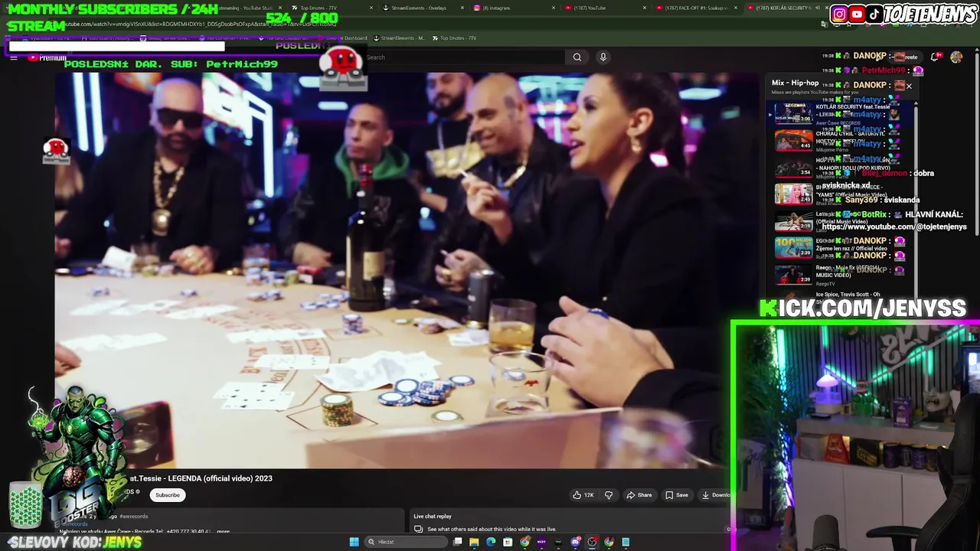
Task: Open OBS Studio from the taskbar
Action: tap(592, 542)
